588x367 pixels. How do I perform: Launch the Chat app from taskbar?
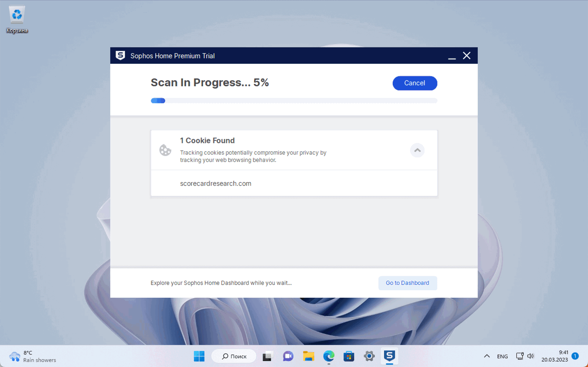[x=288, y=356]
